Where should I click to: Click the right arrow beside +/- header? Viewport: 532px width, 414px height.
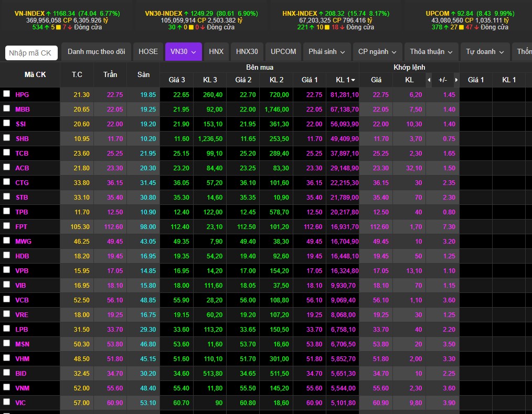(x=456, y=80)
